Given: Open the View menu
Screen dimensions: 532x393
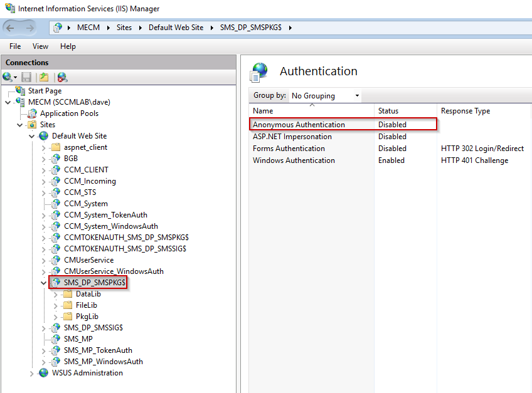Looking at the screenshot, I should 40,46.
